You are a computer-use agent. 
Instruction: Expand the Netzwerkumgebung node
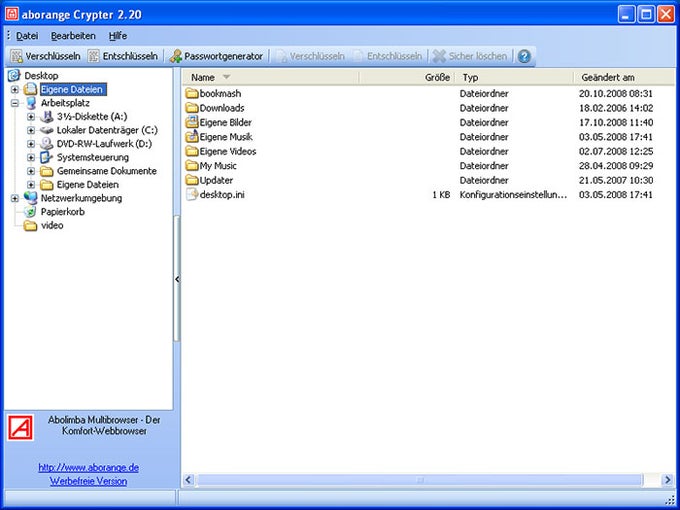(x=15, y=198)
